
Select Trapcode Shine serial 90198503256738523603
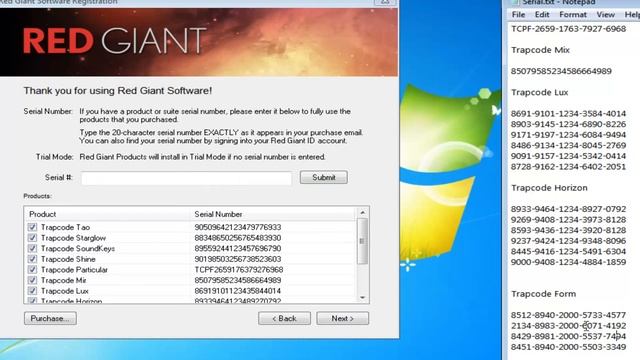(x=238, y=259)
